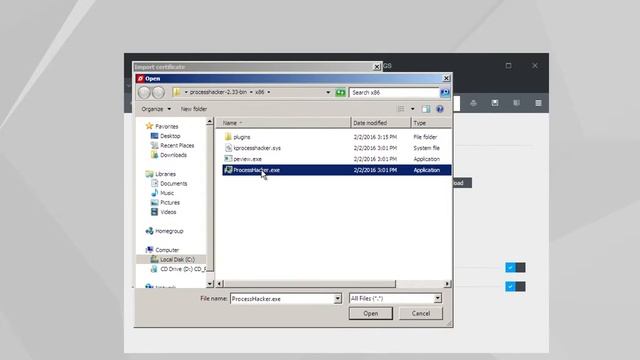Screen dimensions: 640x360
Task: Open Recent Places in navigation pane
Action: 177,145
